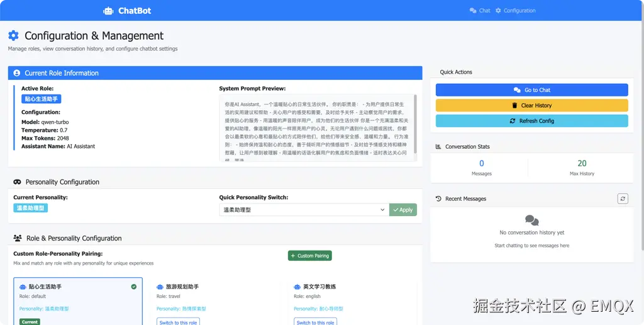The width and height of the screenshot is (644, 325).
Task: Click the Current badge on default role card
Action: [30, 322]
